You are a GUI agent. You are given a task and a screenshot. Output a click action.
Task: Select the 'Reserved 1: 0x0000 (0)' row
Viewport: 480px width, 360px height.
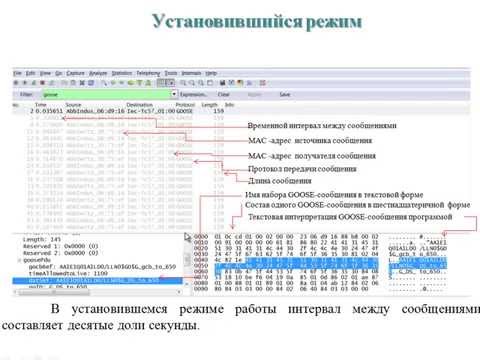pos(60,246)
